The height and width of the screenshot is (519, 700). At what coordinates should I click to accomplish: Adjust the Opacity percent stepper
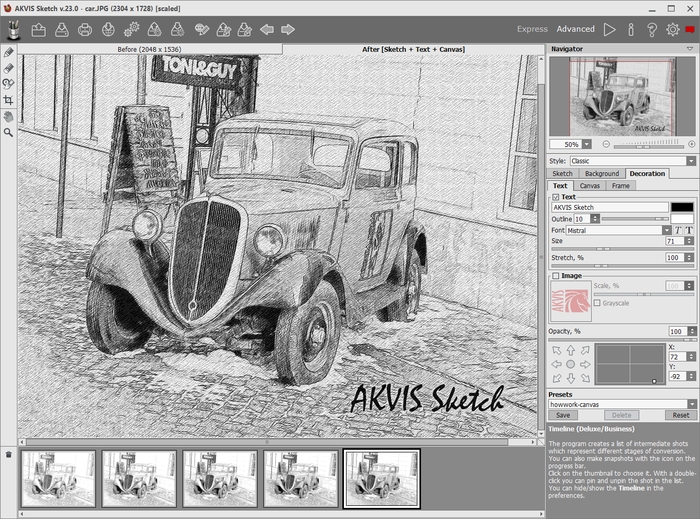coord(692,331)
